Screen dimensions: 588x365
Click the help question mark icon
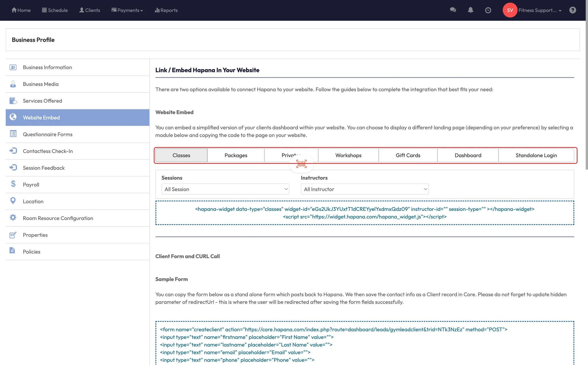click(x=572, y=10)
